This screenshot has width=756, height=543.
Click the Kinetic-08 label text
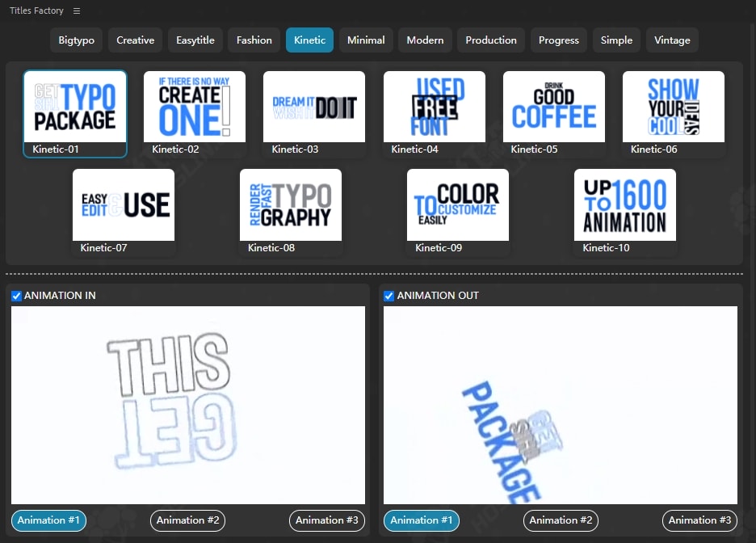pyautogui.click(x=271, y=248)
